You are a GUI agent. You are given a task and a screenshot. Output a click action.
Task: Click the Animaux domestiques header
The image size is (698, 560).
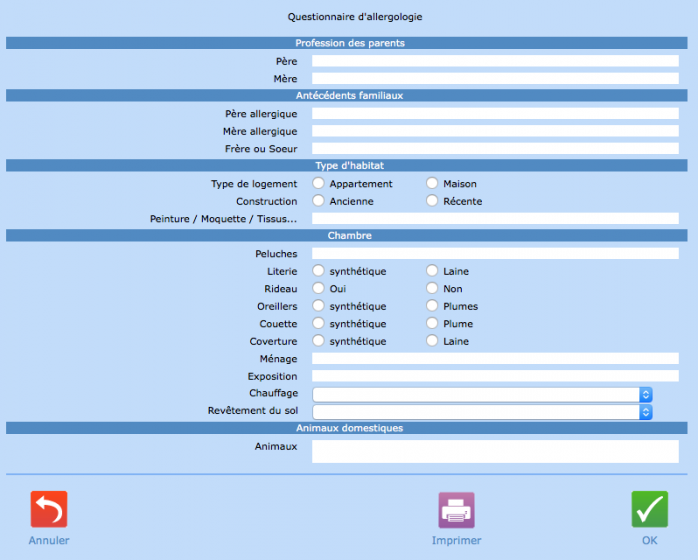(347, 428)
